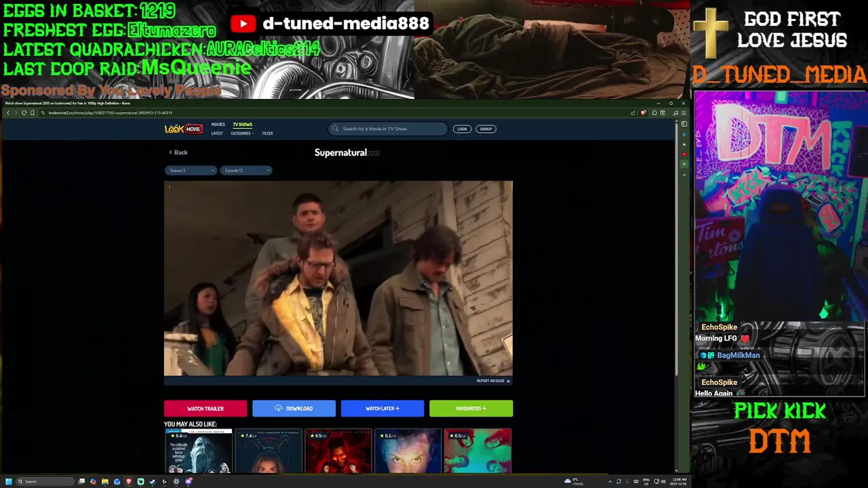Open the 6.1 rated recommendation poster

tap(408, 451)
